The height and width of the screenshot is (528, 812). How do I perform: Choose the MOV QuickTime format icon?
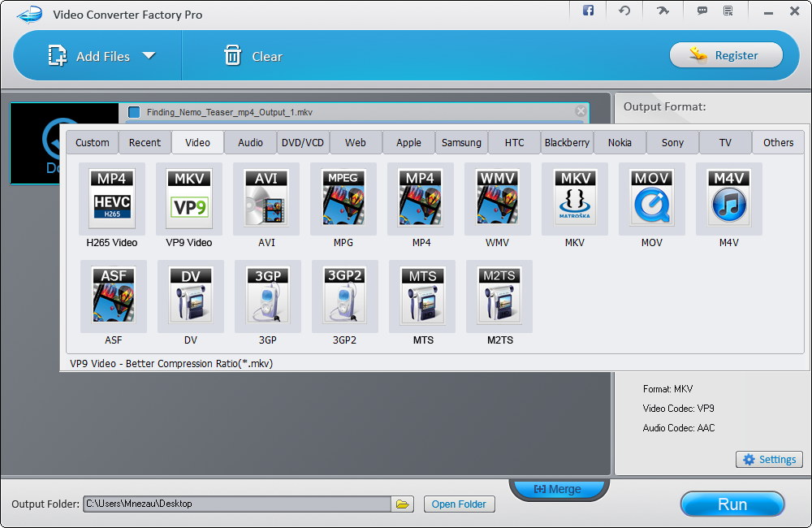tap(652, 197)
